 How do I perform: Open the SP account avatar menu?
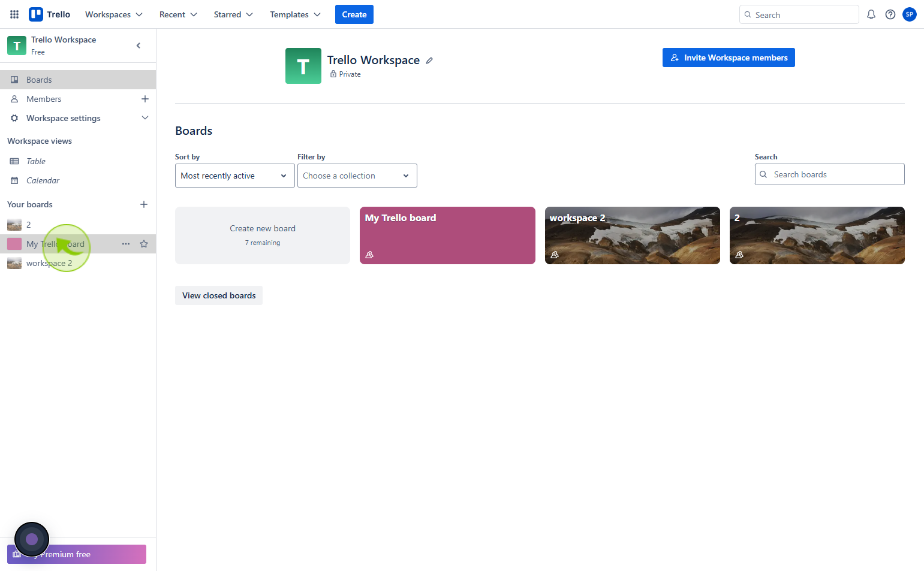click(910, 14)
